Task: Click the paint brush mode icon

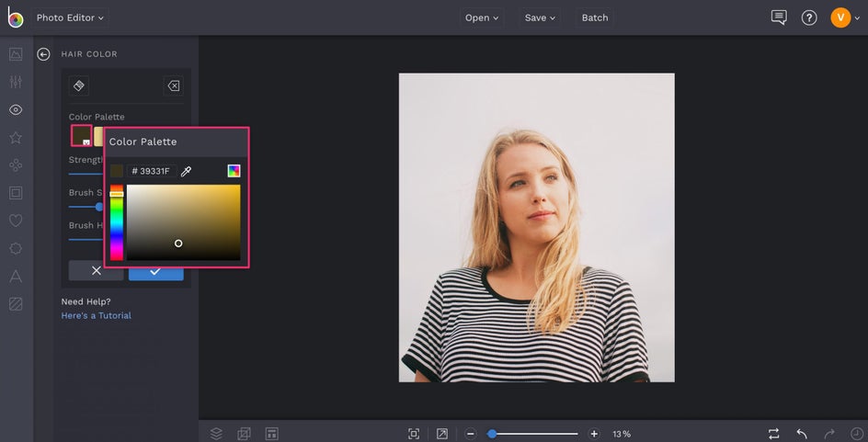Action: tap(79, 85)
